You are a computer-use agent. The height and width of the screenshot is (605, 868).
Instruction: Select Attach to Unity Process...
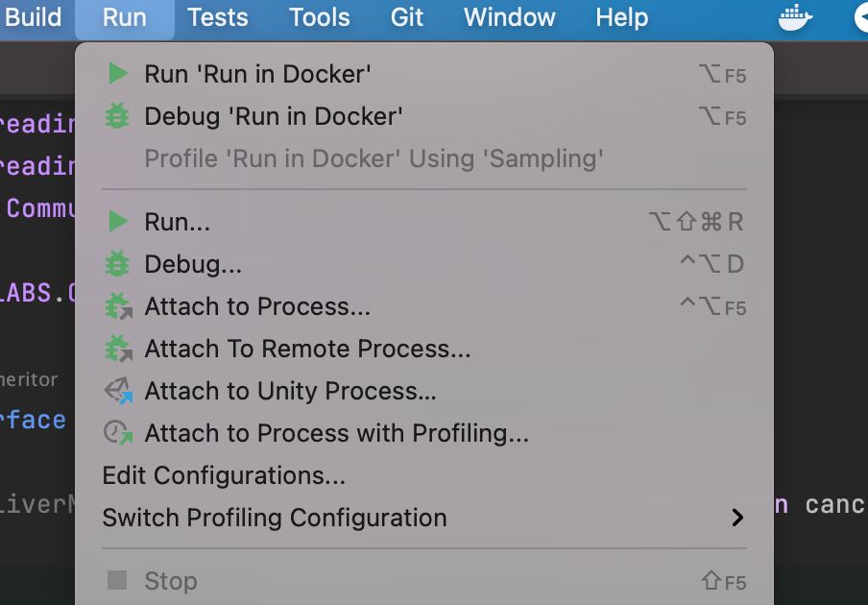tap(424, 391)
